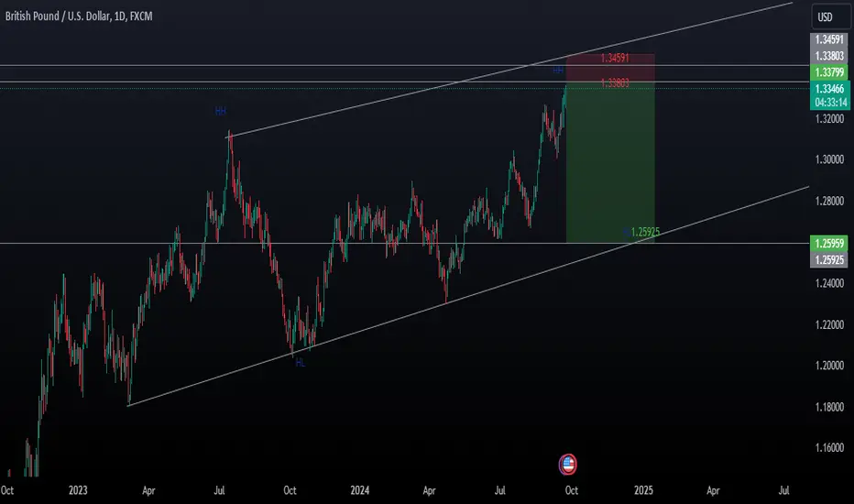854x504 pixels.
Task: Click the 2023 label on time axis
Action: tap(78, 490)
